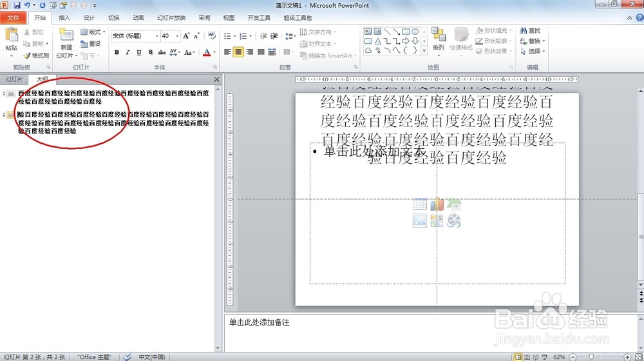The image size is (644, 361).
Task: Click notes area 单击此处添加备注
Action: point(259,322)
